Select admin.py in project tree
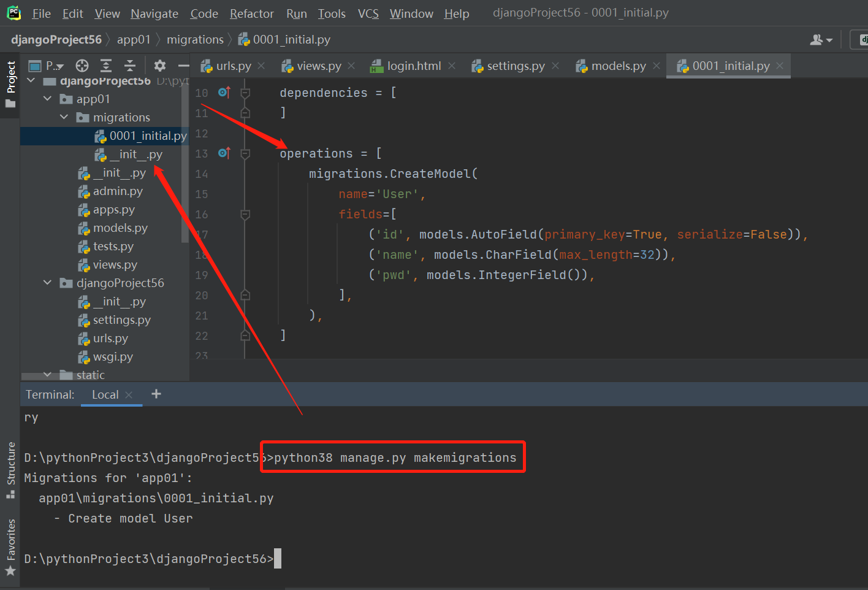This screenshot has height=590, width=868. tap(110, 191)
